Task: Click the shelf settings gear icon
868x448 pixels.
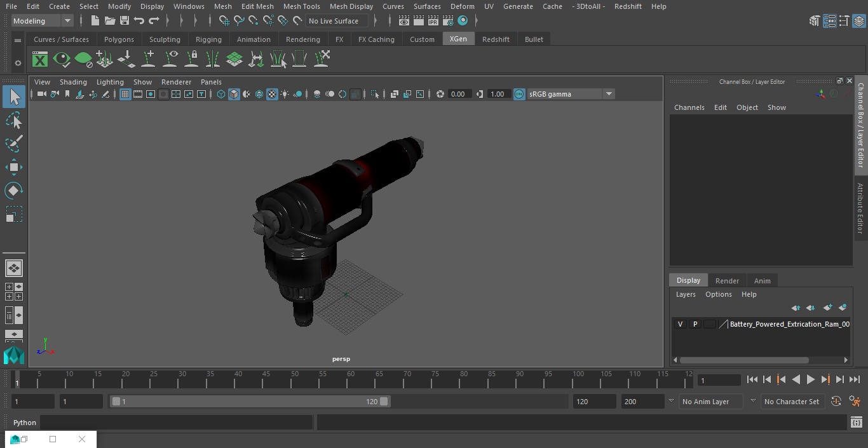Action: tap(18, 63)
